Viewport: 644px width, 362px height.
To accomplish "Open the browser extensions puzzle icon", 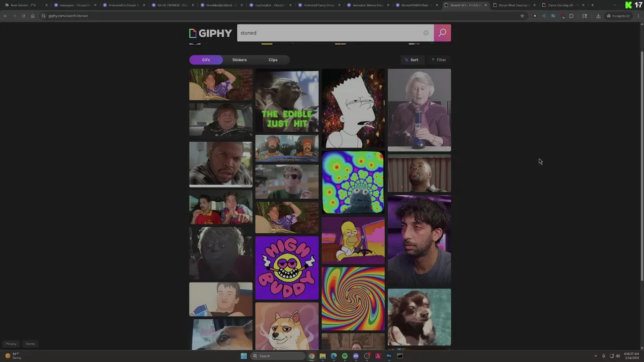I will 571,16.
